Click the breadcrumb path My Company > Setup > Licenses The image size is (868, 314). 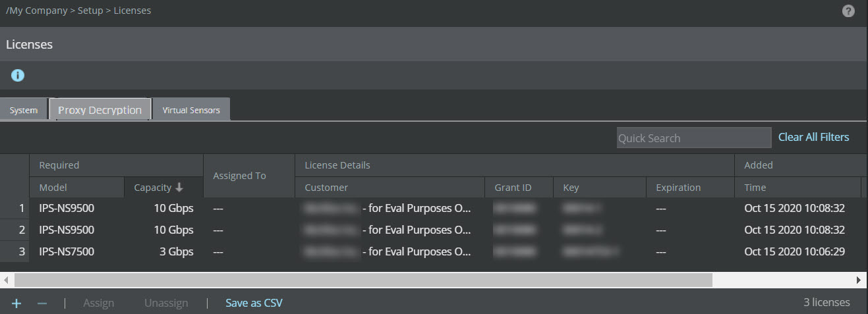78,11
